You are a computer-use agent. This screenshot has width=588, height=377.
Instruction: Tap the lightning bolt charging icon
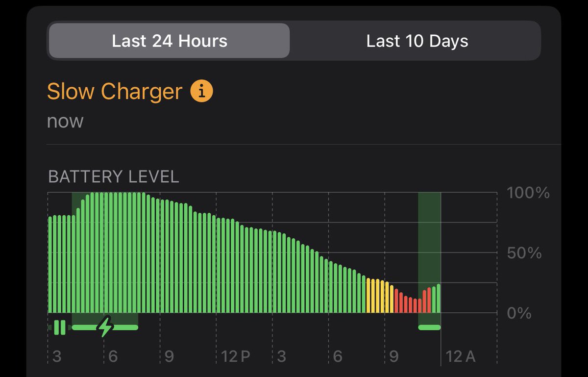point(105,327)
